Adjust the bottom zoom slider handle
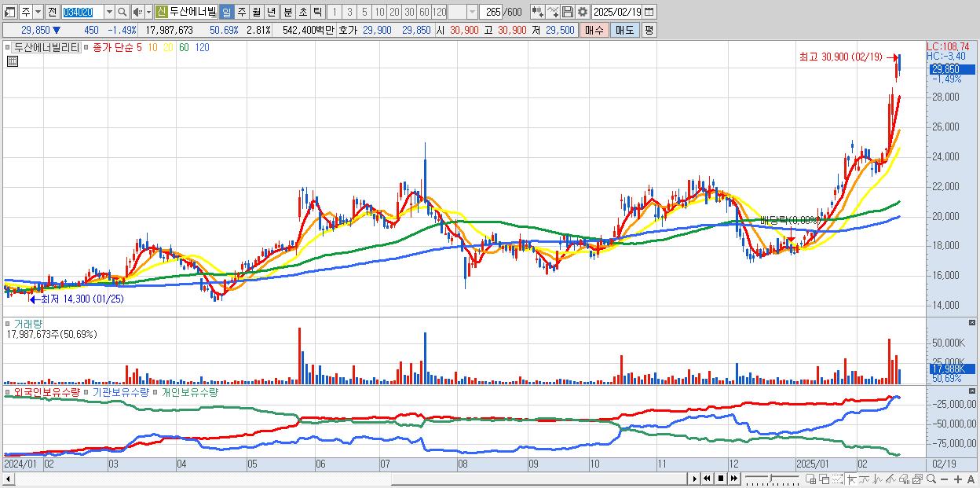Screen dimensions: 980x488 [x=771, y=478]
